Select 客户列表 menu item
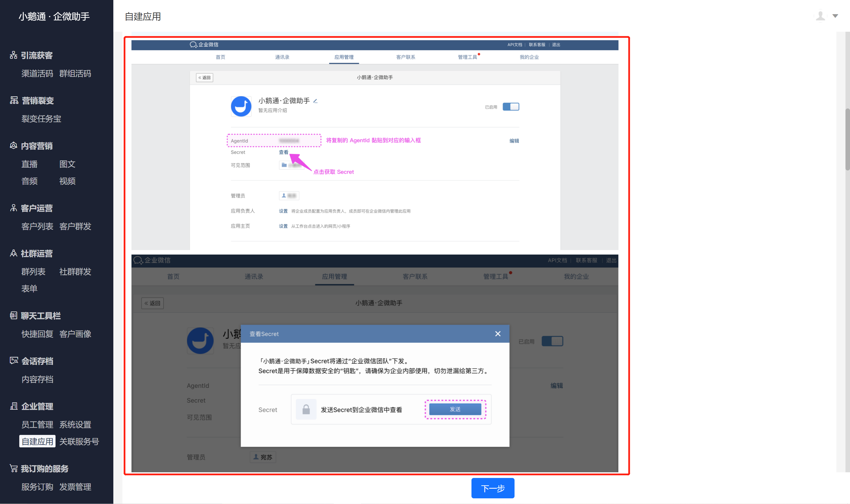Screen dimensions: 850x504 [37, 226]
